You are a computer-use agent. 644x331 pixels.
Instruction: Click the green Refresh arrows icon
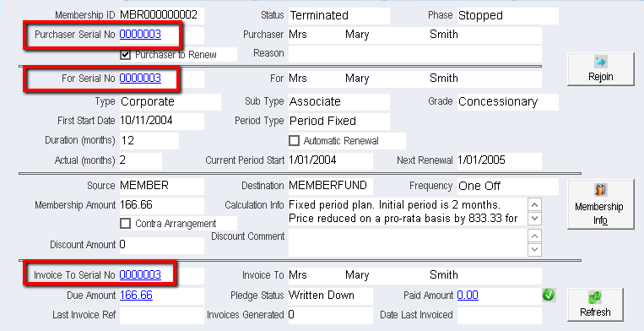click(x=595, y=298)
